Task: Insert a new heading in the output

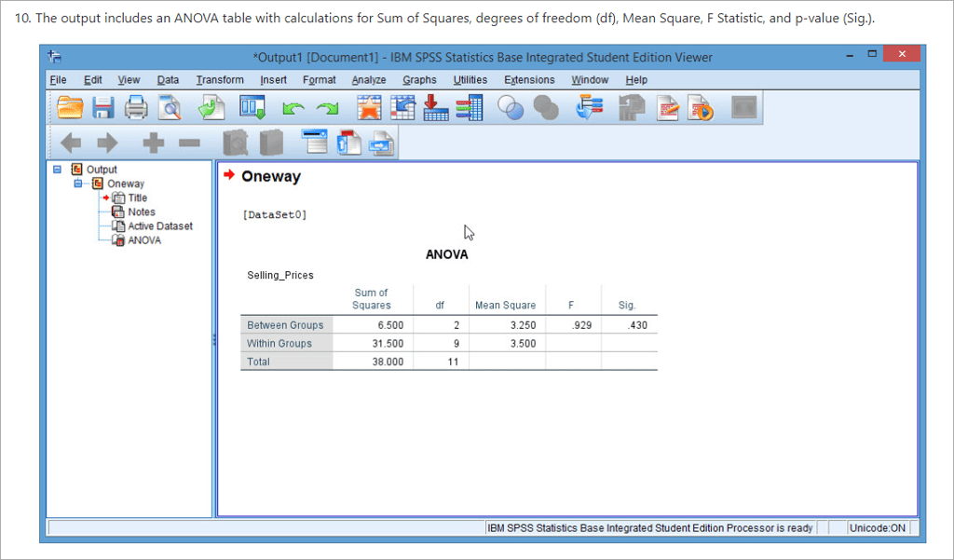Action: point(314,142)
